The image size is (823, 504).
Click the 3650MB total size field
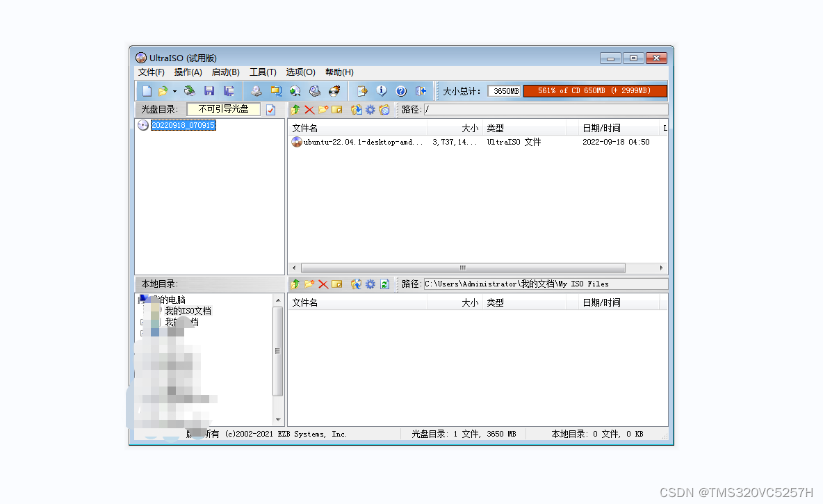504,91
